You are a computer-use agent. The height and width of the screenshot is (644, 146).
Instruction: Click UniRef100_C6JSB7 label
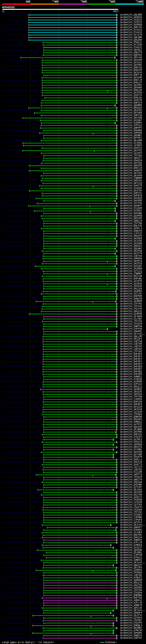131,319
